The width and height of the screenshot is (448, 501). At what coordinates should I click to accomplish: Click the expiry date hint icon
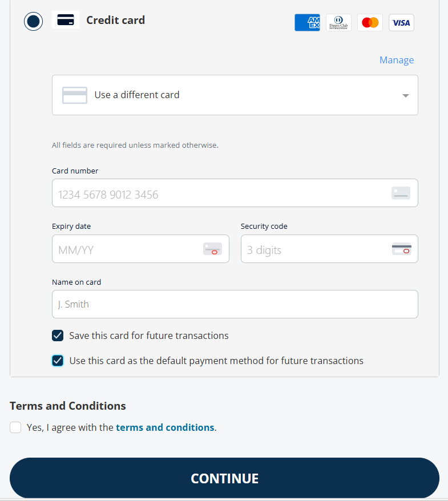pyautogui.click(x=212, y=249)
